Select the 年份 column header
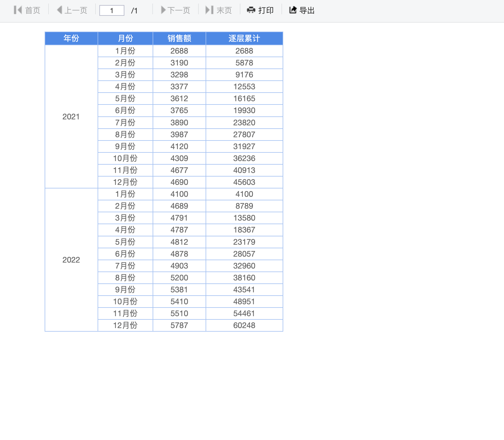Screen dimensions: 504x440 71,38
